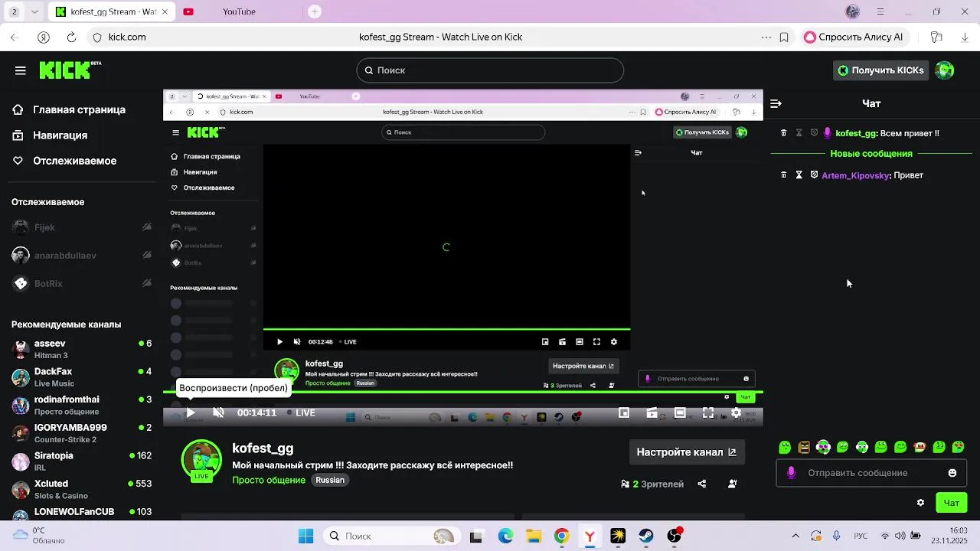This screenshot has height=551, width=980.
Task: Open Steam from the Windows taskbar
Action: click(646, 536)
